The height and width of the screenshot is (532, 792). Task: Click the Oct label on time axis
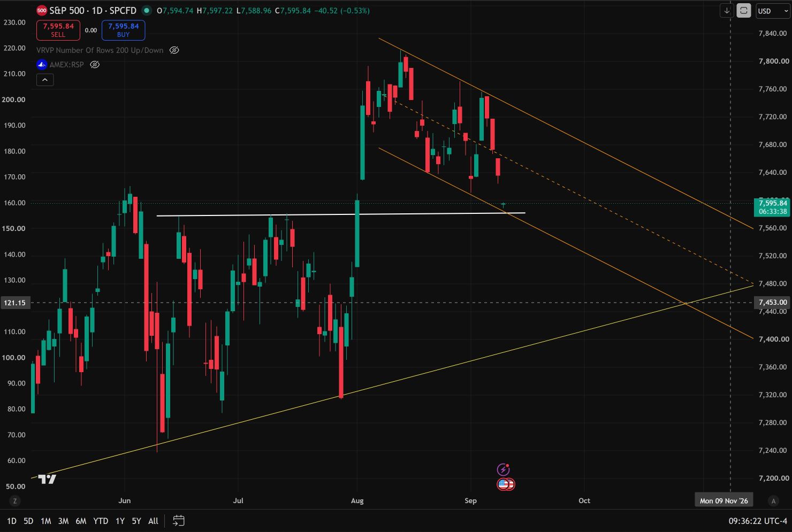[x=584, y=501]
